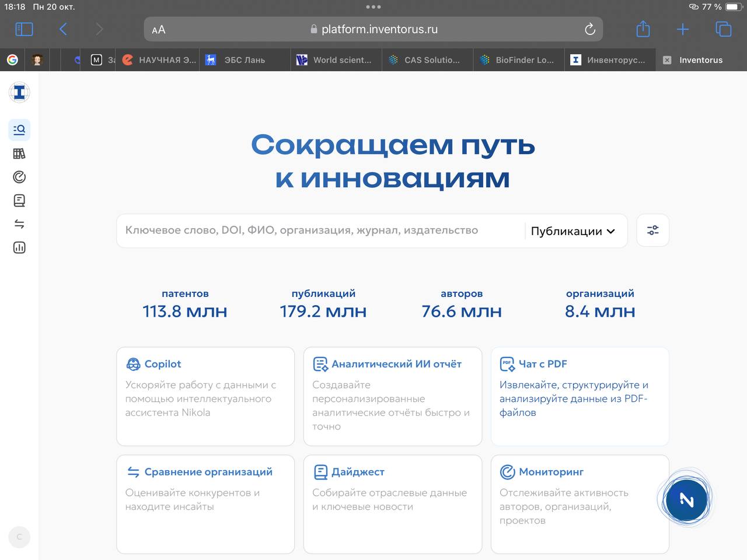The height and width of the screenshot is (560, 747).
Task: Click the Чат с PDF card icon
Action: coord(506,363)
